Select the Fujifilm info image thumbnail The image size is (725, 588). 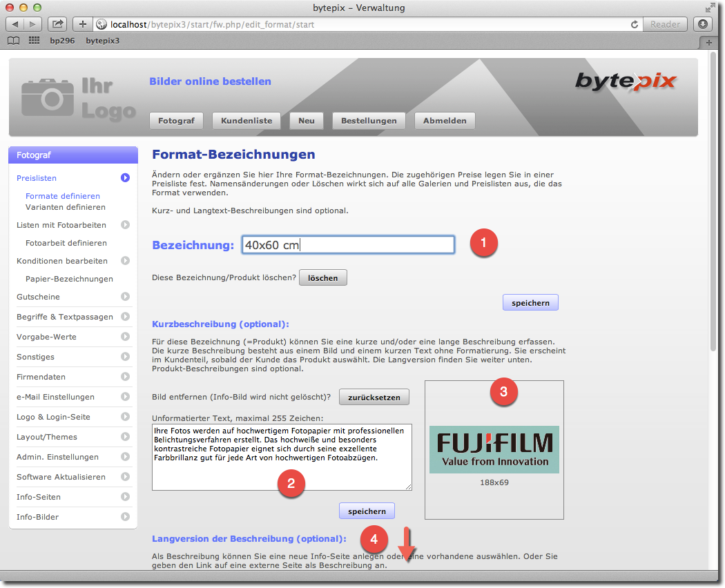pos(494,449)
